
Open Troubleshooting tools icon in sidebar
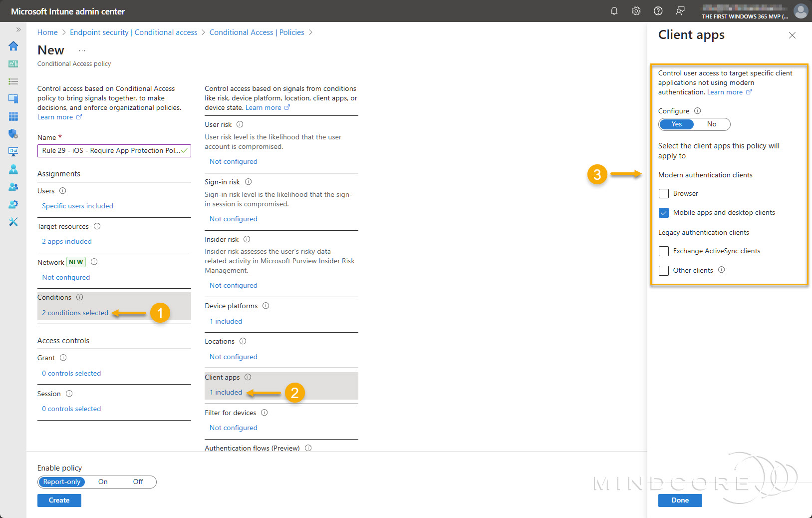(x=13, y=222)
